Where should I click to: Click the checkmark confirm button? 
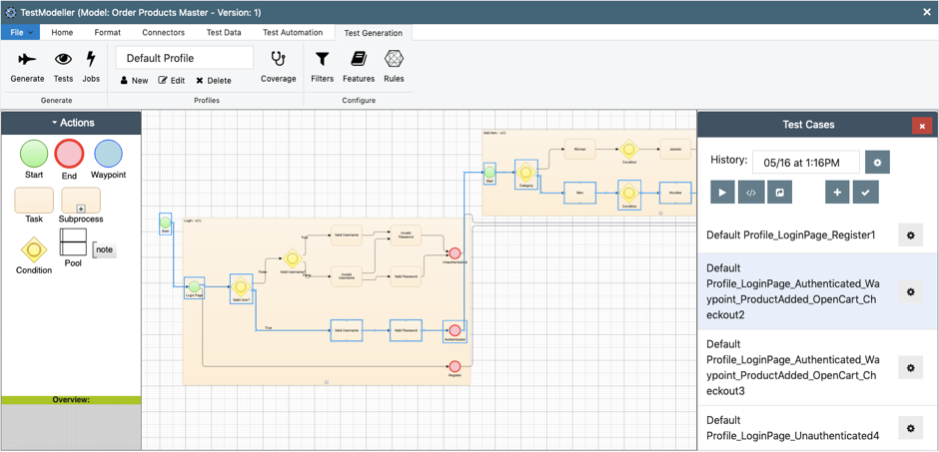click(866, 192)
